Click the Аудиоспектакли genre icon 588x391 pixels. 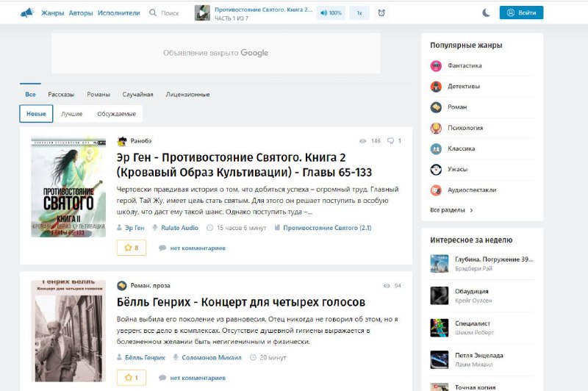tap(436, 190)
